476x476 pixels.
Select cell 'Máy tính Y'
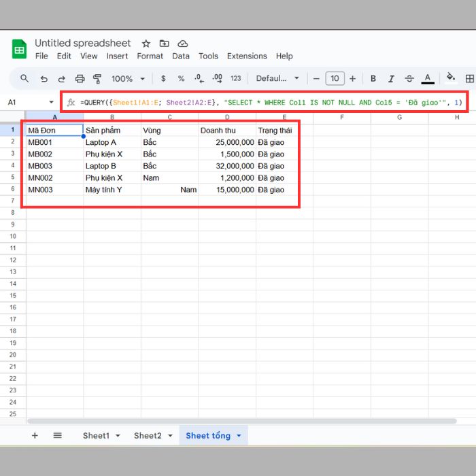(112, 190)
